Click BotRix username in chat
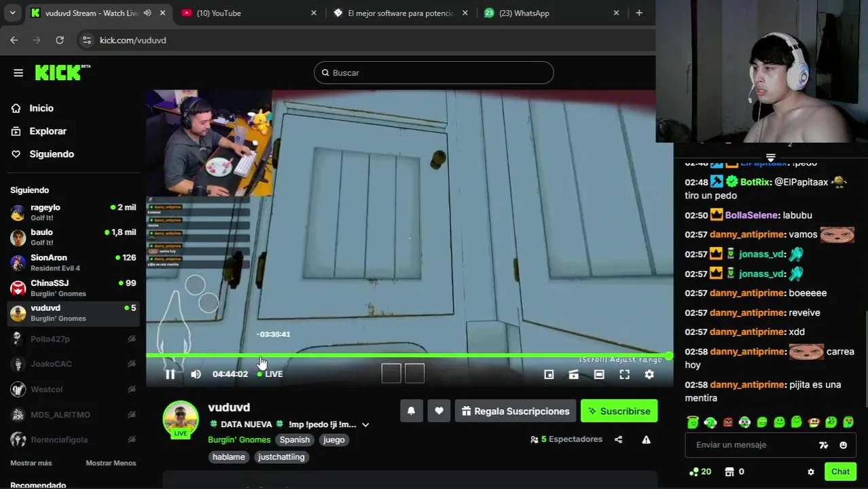The image size is (868, 489). click(x=755, y=182)
